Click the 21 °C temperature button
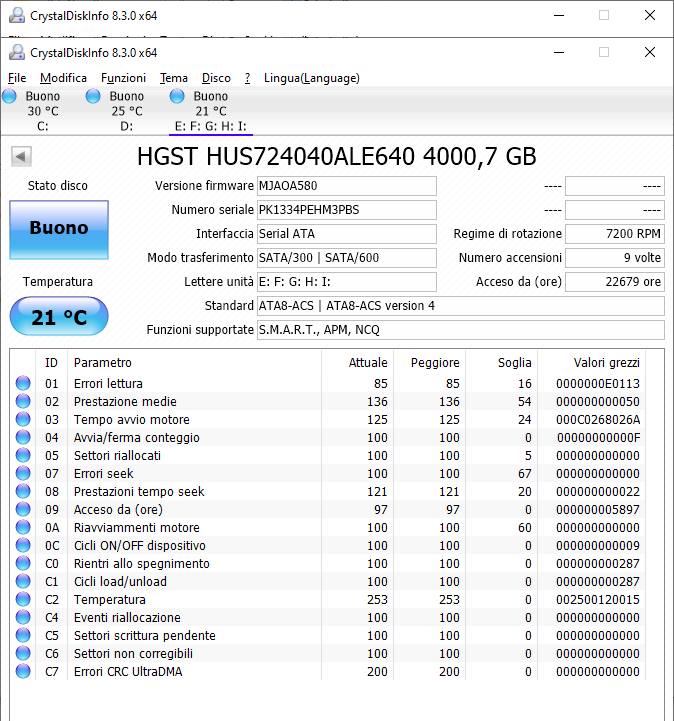This screenshot has height=721, width=674. tap(59, 316)
